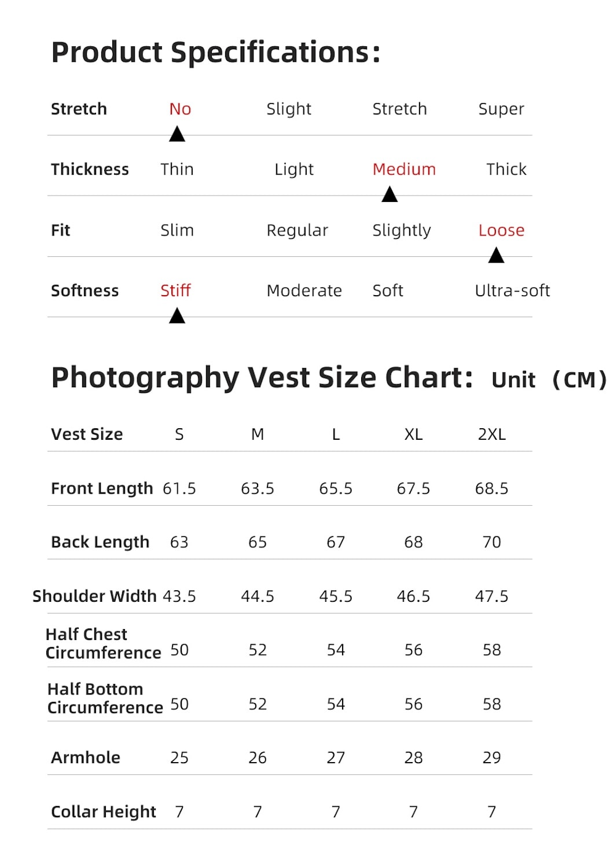
Task: Click the 'XL' vest size column header
Action: point(413,434)
